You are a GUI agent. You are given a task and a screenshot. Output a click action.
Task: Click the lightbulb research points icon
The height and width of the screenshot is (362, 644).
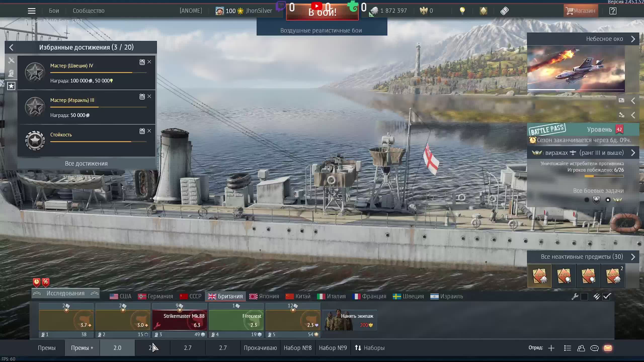[462, 11]
